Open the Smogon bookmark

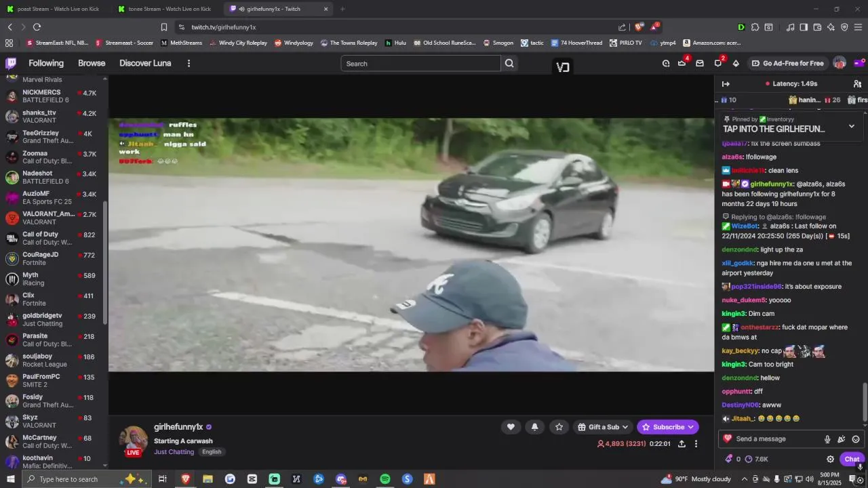tap(498, 43)
